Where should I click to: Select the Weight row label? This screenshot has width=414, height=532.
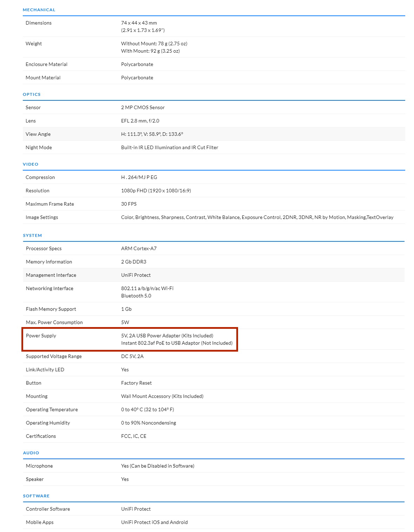tap(34, 44)
